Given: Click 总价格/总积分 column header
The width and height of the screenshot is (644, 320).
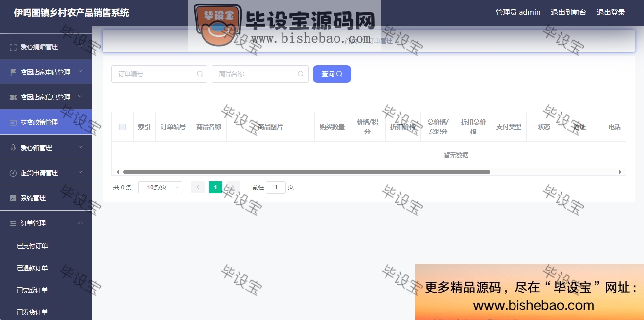Looking at the screenshot, I should point(438,127).
